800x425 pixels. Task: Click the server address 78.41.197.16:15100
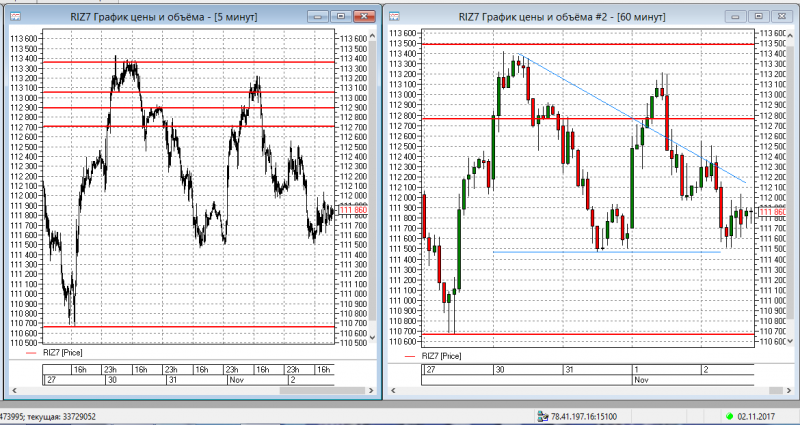point(584,417)
